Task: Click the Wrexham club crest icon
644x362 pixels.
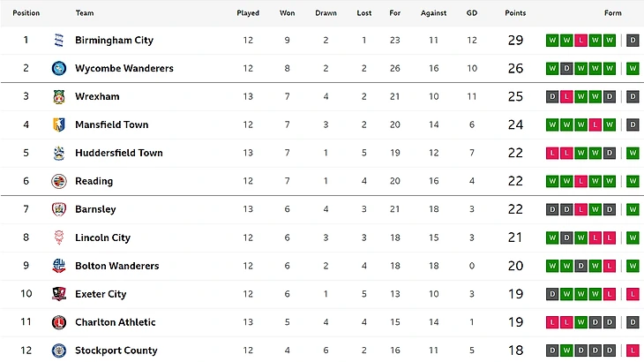Action: point(59,97)
